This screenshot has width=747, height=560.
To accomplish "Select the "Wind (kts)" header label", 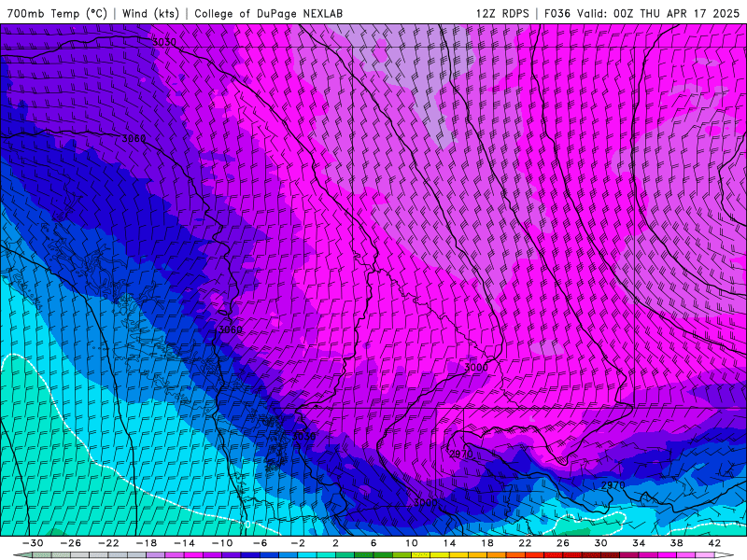I will coord(150,13).
